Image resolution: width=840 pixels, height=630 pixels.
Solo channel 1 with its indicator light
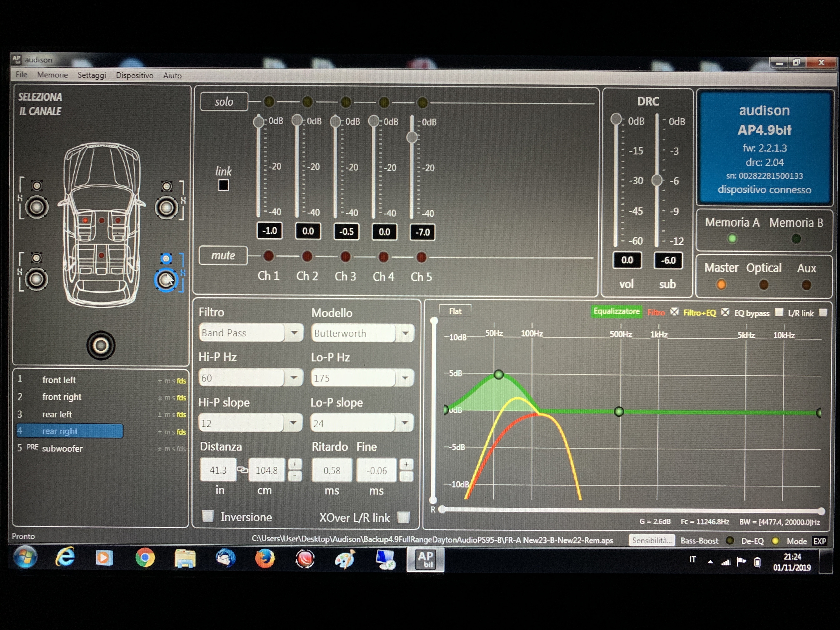pos(269,101)
